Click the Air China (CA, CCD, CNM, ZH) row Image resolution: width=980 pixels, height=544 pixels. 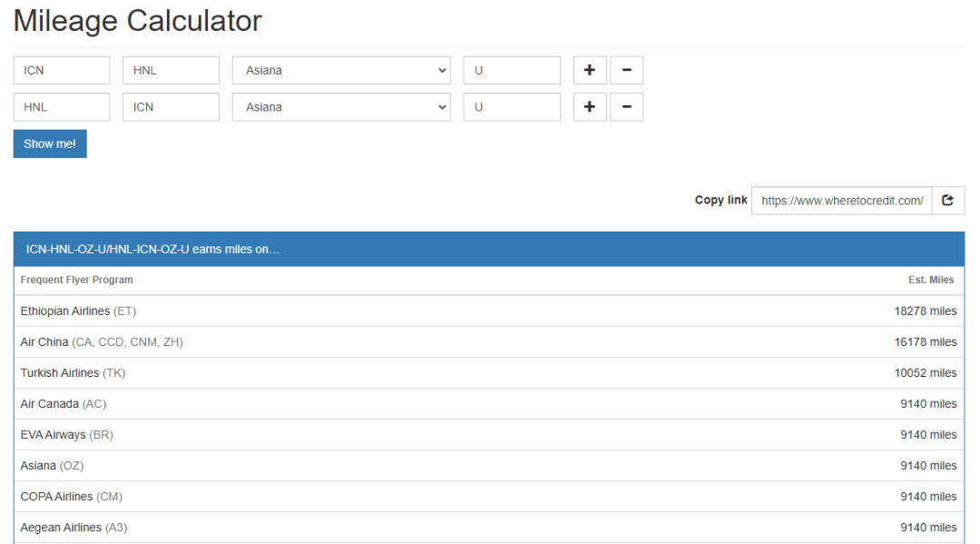489,342
